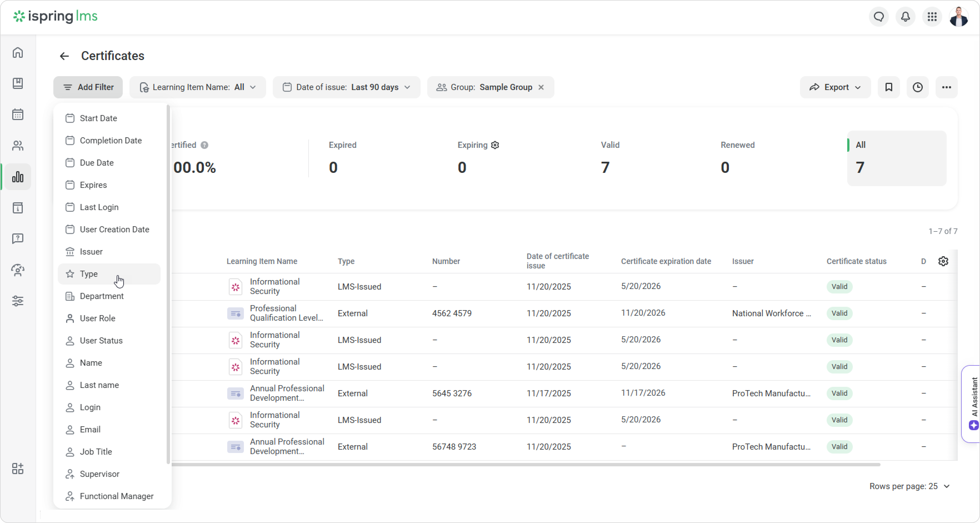980x523 pixels.
Task: Click the report history clock icon
Action: [917, 87]
